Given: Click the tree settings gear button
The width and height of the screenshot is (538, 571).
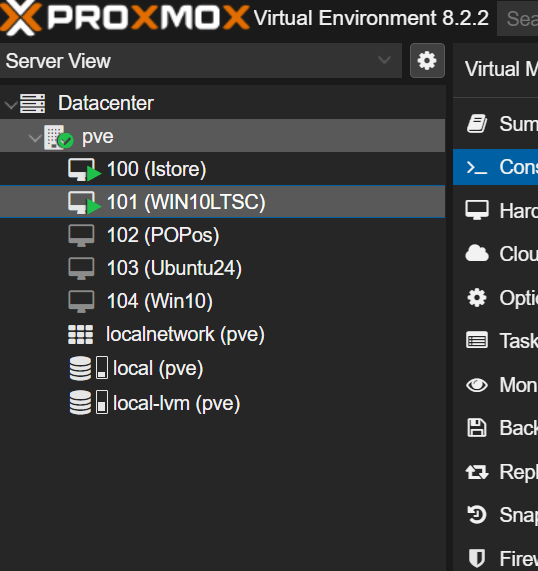Looking at the screenshot, I should pyautogui.click(x=427, y=60).
